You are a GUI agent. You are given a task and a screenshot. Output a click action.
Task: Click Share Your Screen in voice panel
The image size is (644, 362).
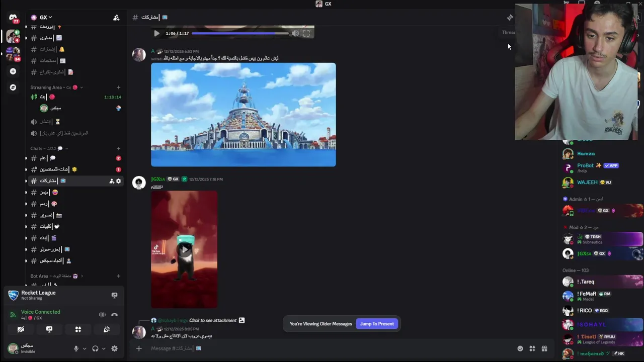coord(49,329)
